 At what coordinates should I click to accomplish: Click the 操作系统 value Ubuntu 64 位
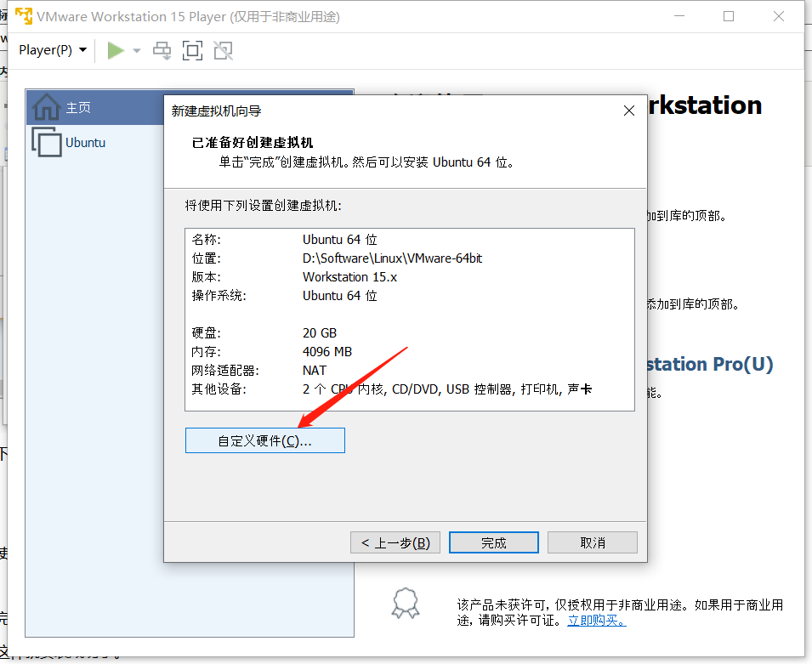pos(340,295)
